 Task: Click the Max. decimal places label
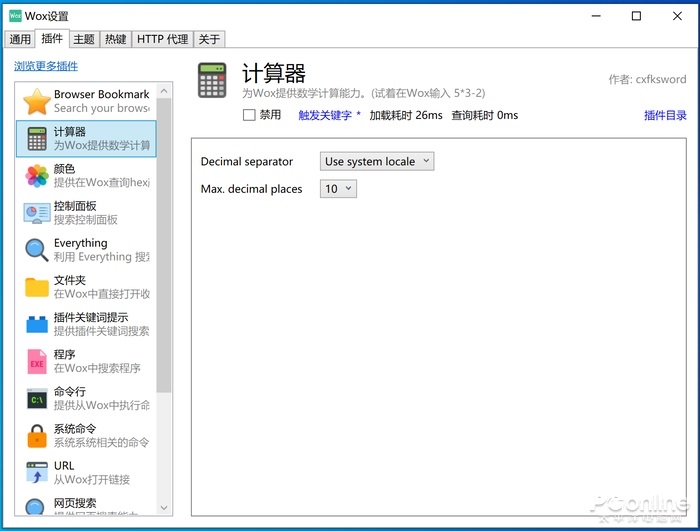pos(251,189)
